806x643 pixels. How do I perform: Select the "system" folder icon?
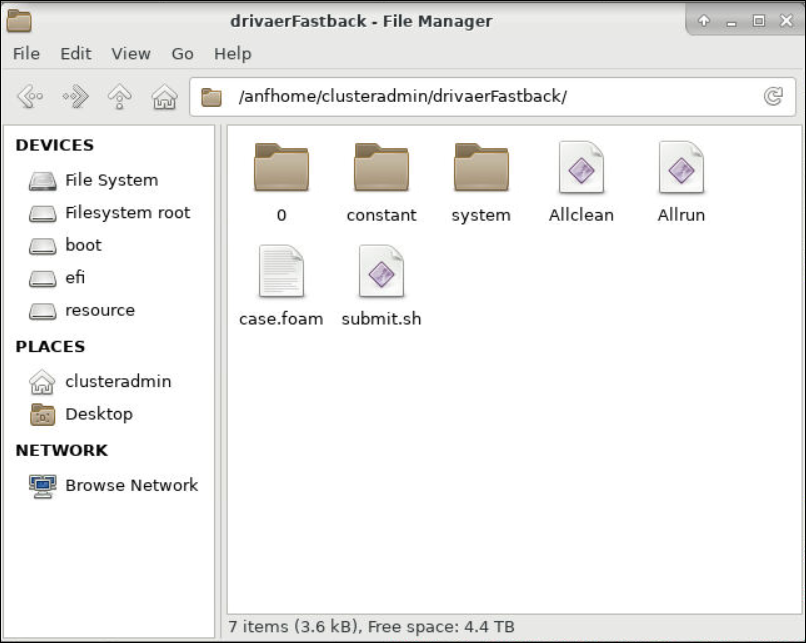tap(481, 167)
